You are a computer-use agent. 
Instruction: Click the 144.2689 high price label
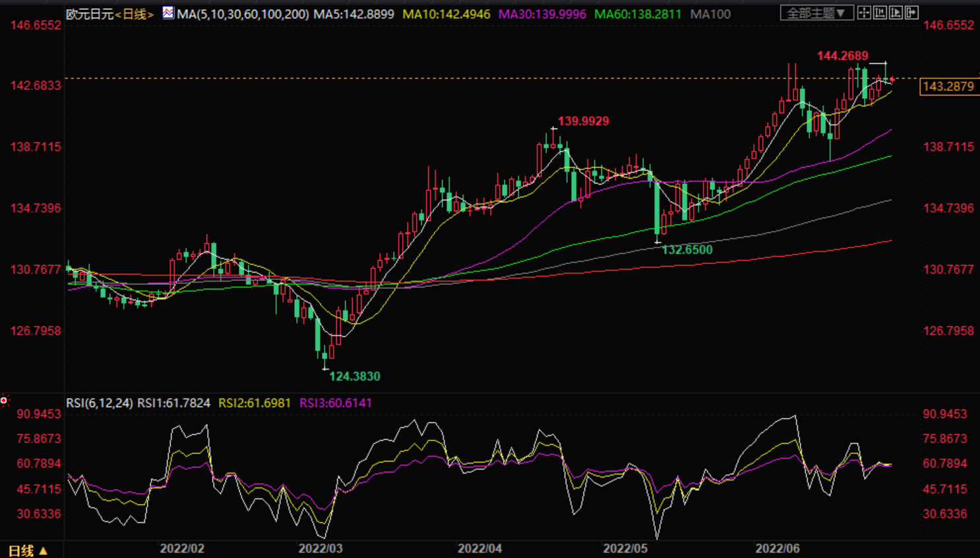(842, 56)
